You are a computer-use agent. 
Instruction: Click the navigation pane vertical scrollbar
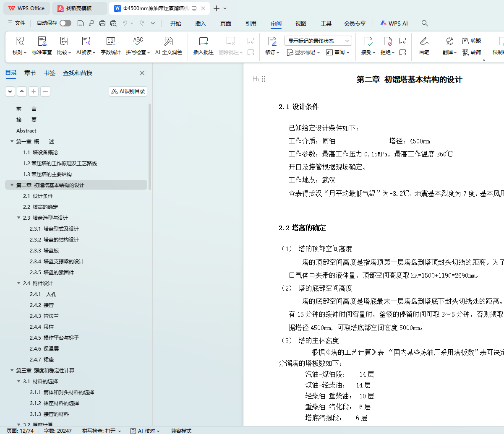click(150, 168)
